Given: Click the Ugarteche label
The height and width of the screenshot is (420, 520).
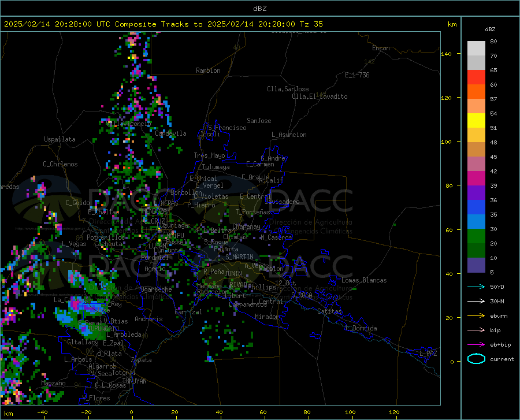Looking at the screenshot, I should click(156, 289).
